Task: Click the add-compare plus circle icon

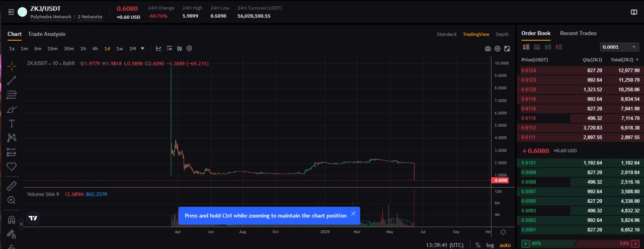Action: pyautogui.click(x=189, y=49)
